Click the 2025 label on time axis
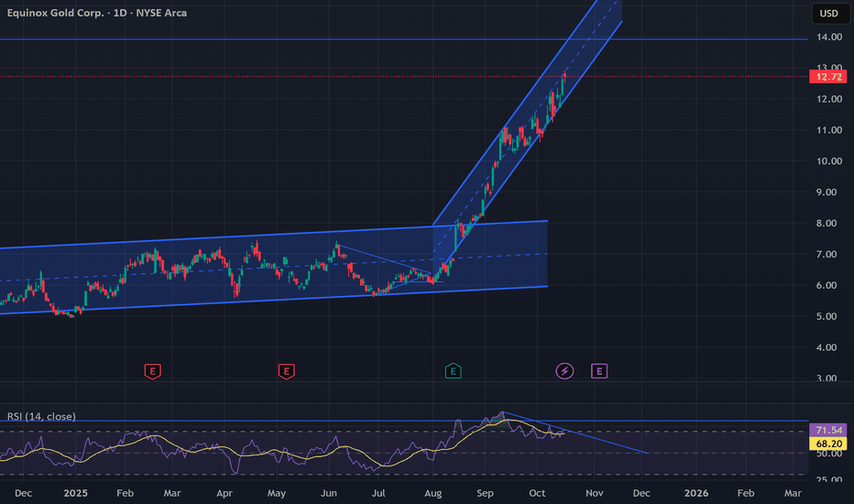The width and height of the screenshot is (854, 504). 76,493
